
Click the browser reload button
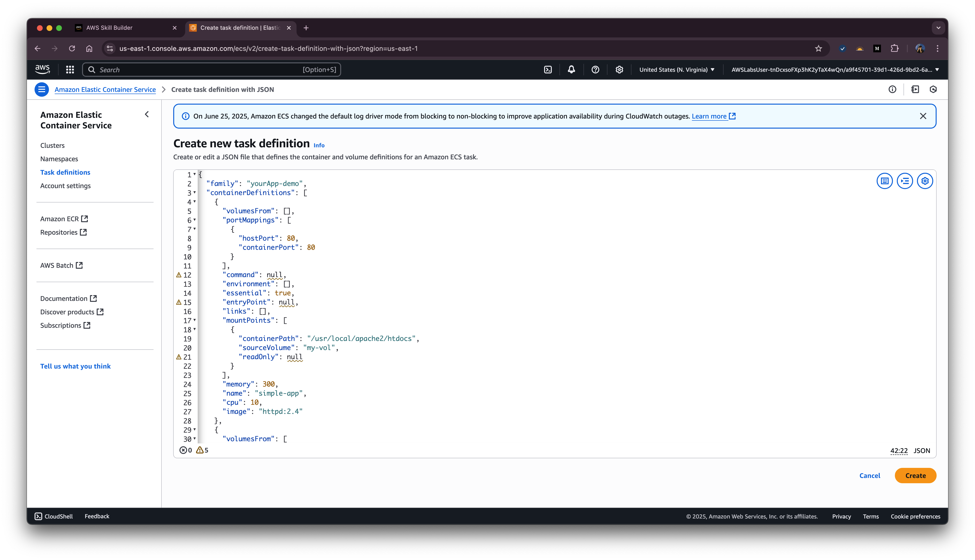pyautogui.click(x=72, y=48)
